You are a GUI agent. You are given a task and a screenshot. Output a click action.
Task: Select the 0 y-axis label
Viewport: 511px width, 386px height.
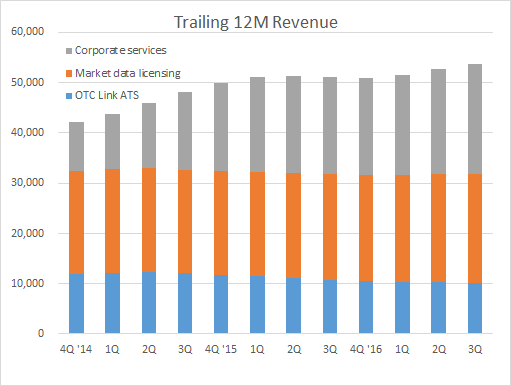[41, 333]
